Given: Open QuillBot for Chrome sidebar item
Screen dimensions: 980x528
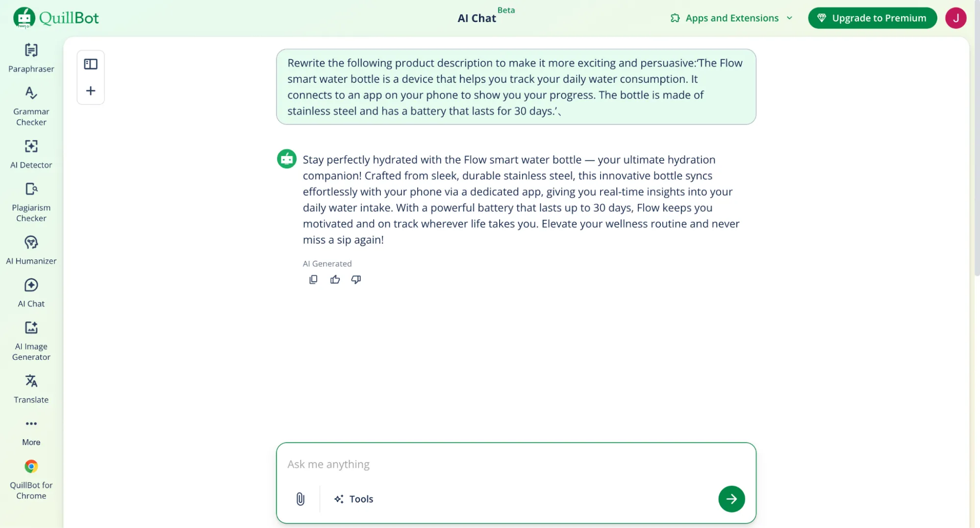Looking at the screenshot, I should tap(31, 479).
